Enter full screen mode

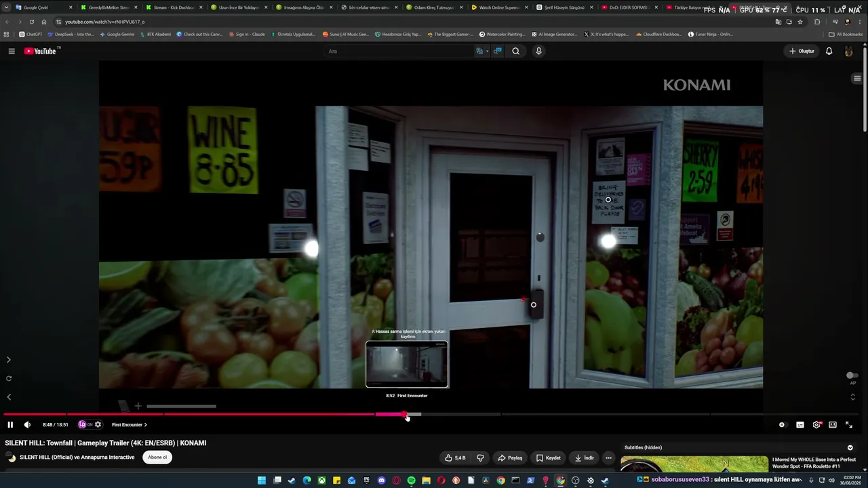click(x=848, y=425)
